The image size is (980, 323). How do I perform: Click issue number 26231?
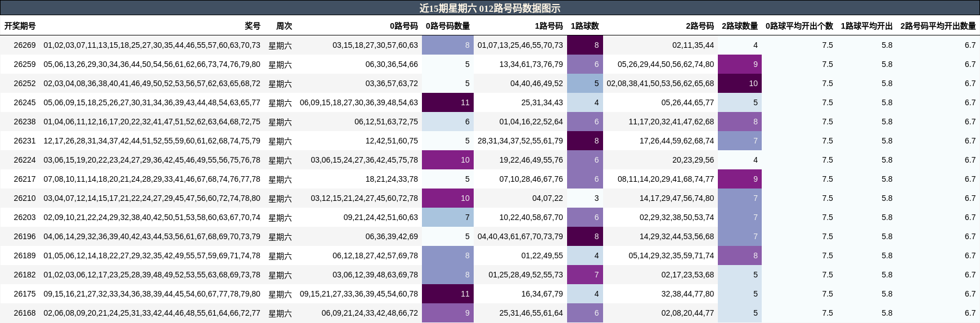tap(25, 141)
